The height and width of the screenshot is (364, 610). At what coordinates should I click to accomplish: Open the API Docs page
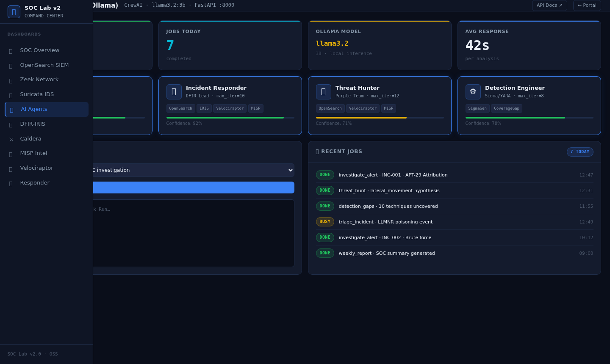click(549, 5)
